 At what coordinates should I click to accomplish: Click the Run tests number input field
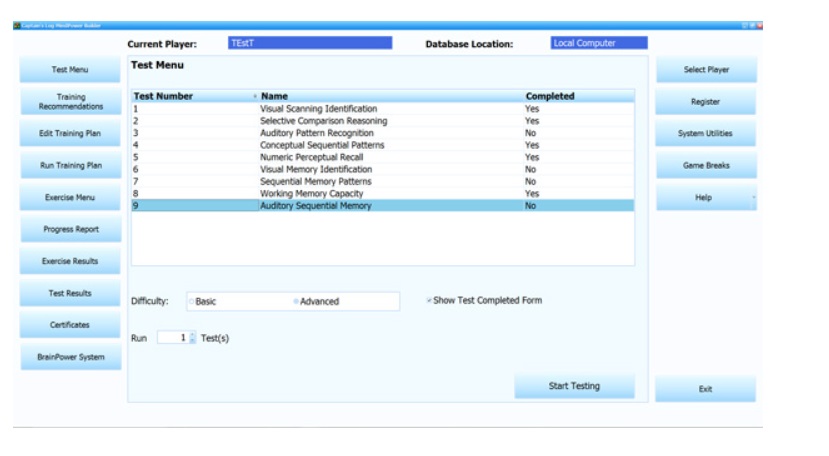(172, 338)
